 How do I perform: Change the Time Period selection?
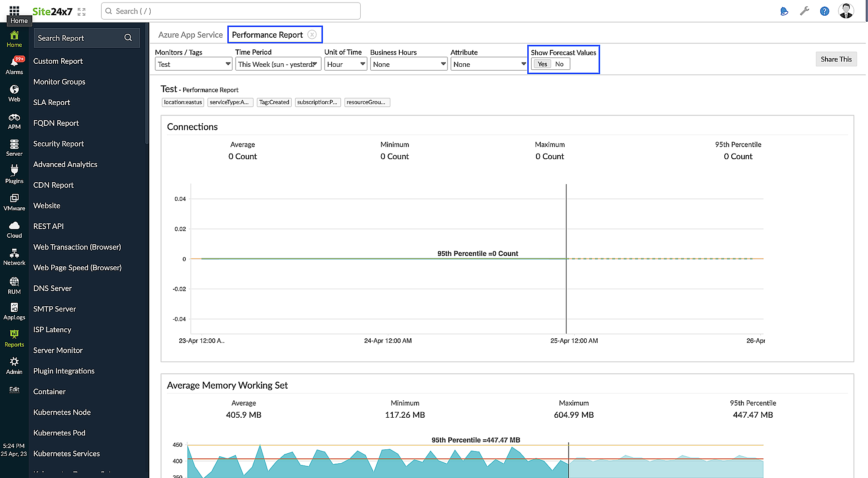coord(278,64)
